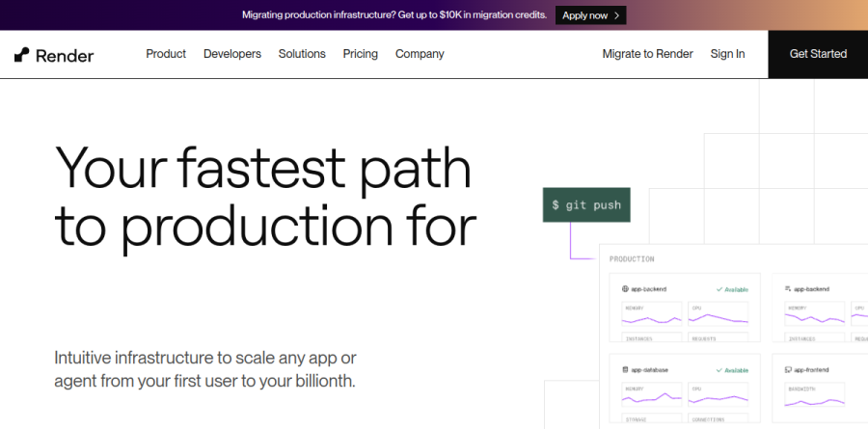868x429 pixels.
Task: Click the 'Intuitive infrastructure' subheading text
Action: point(205,369)
